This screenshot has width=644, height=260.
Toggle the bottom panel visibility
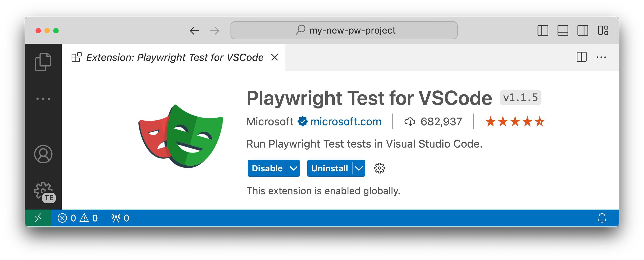point(563,30)
